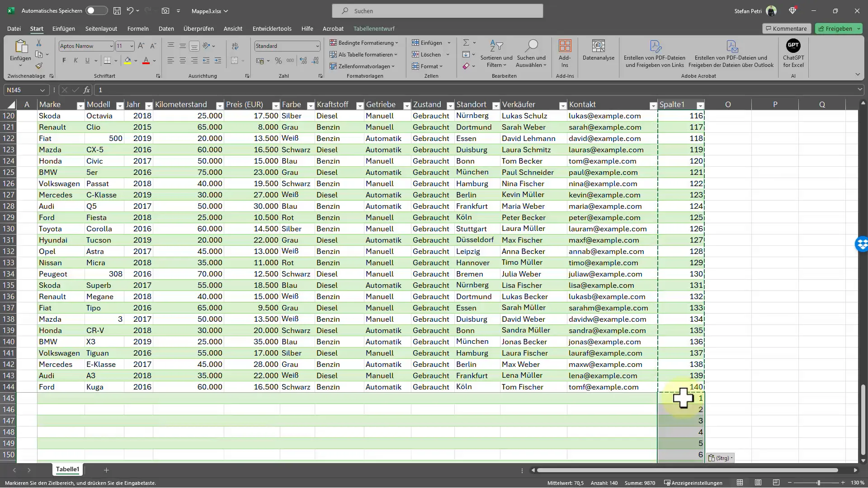Screen dimensions: 868x488
Task: Click the Freigeben button top right
Action: (x=838, y=28)
